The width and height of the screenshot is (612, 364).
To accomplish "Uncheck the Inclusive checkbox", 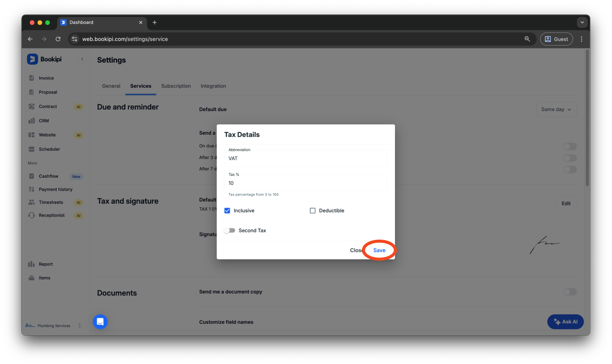I will point(227,210).
